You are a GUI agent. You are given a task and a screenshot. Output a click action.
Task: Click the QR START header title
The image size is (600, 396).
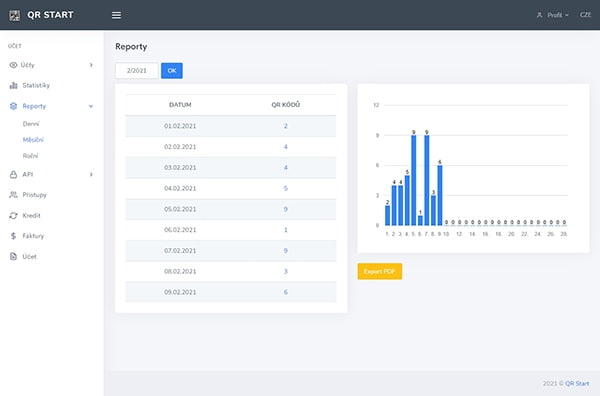(x=50, y=15)
